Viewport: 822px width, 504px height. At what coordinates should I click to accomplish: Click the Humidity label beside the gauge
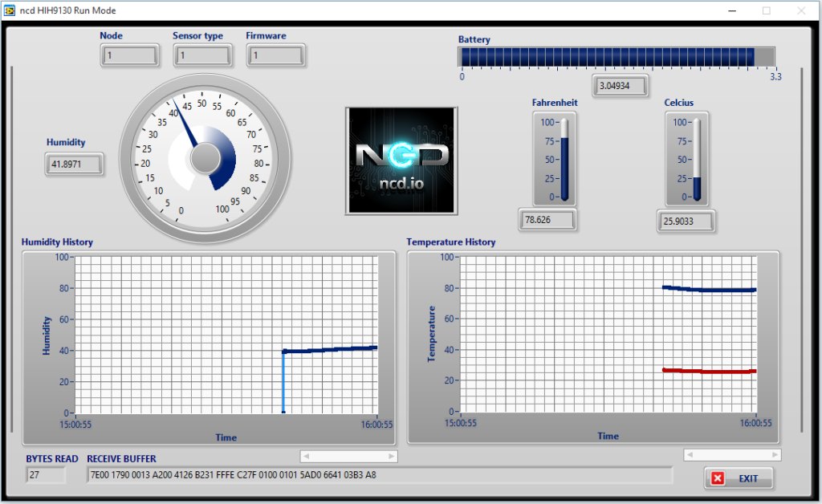click(x=66, y=142)
